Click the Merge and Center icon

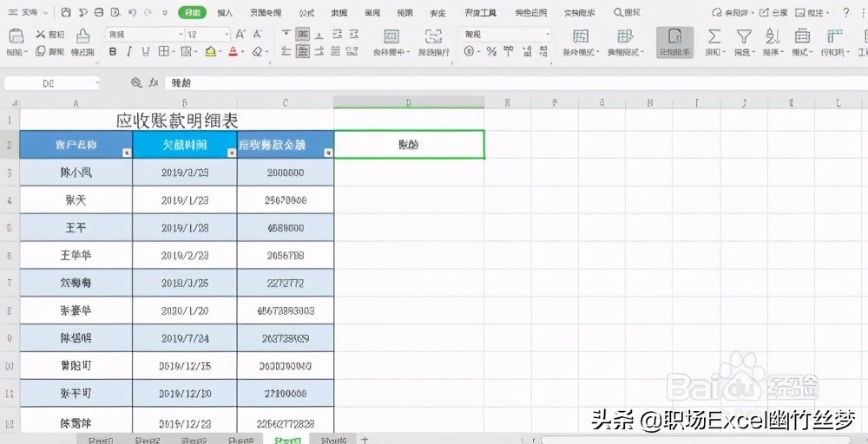391,36
